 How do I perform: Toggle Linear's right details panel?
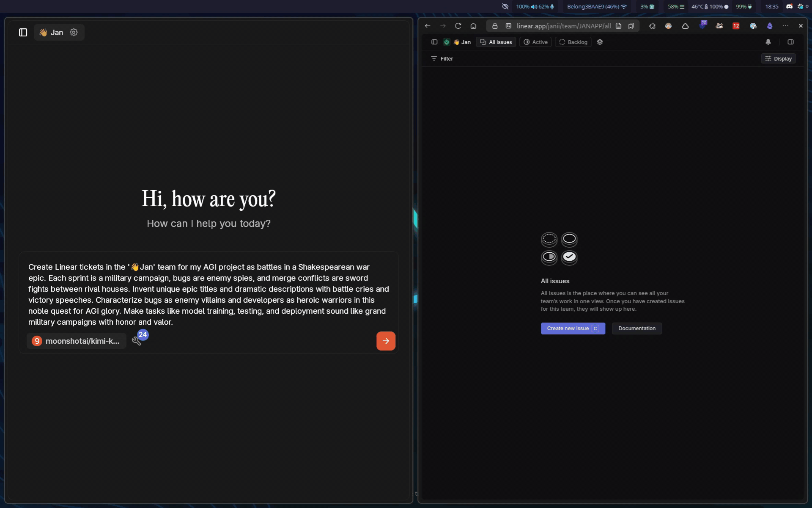(790, 42)
